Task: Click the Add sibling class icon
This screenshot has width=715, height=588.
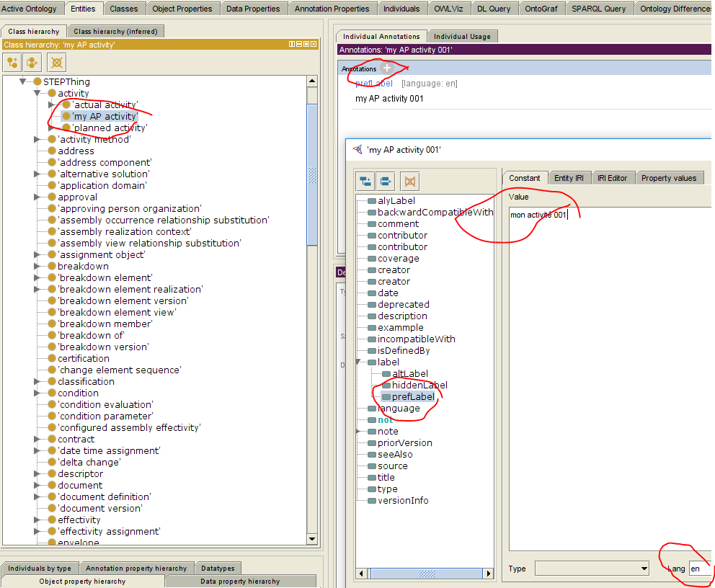Action: coord(32,63)
